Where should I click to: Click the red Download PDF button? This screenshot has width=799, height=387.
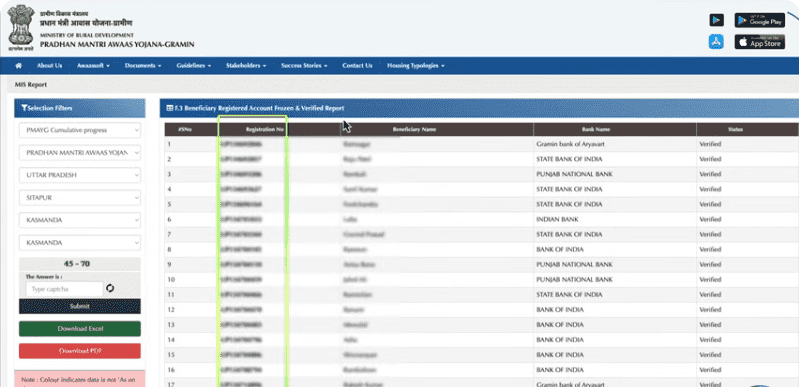(80, 351)
